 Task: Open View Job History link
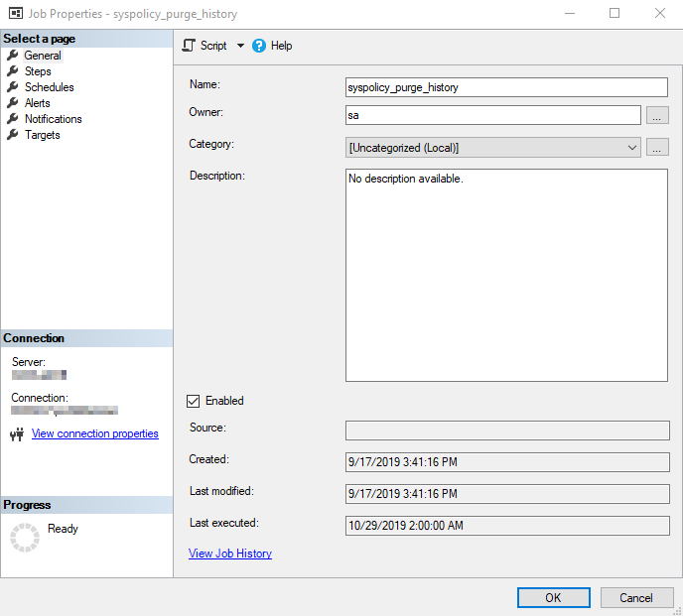tap(230, 554)
